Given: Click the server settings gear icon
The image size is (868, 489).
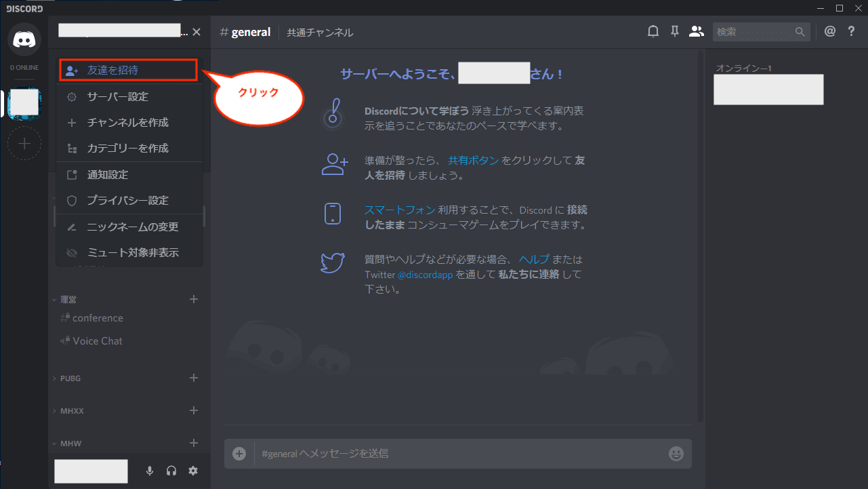Looking at the screenshot, I should click(x=72, y=97).
